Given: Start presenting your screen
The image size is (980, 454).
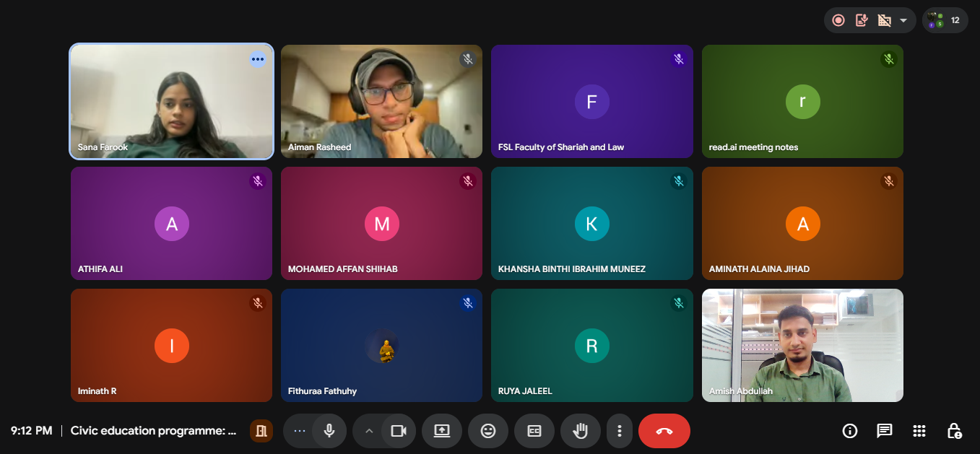Looking at the screenshot, I should [x=442, y=431].
